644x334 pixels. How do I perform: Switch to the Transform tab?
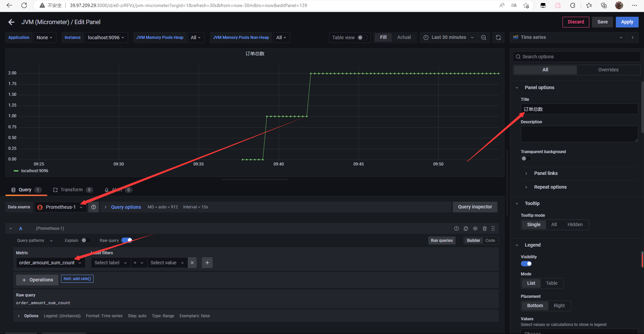coord(73,190)
